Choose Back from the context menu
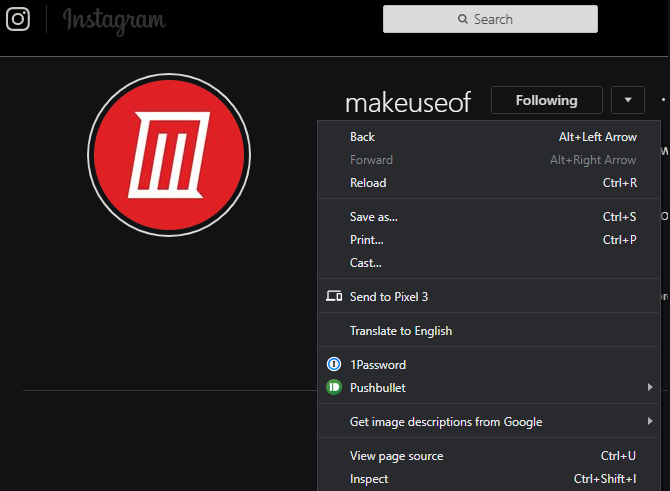This screenshot has height=491, width=670. (x=363, y=137)
